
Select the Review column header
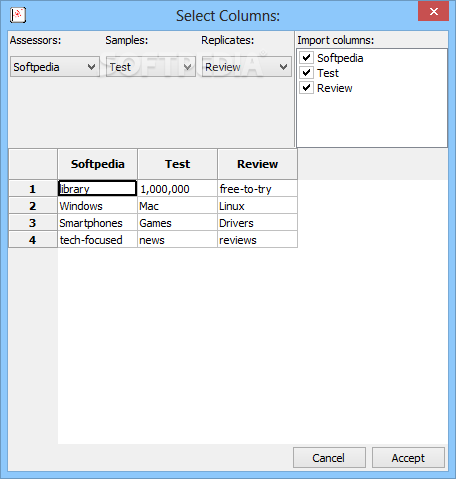pos(257,164)
